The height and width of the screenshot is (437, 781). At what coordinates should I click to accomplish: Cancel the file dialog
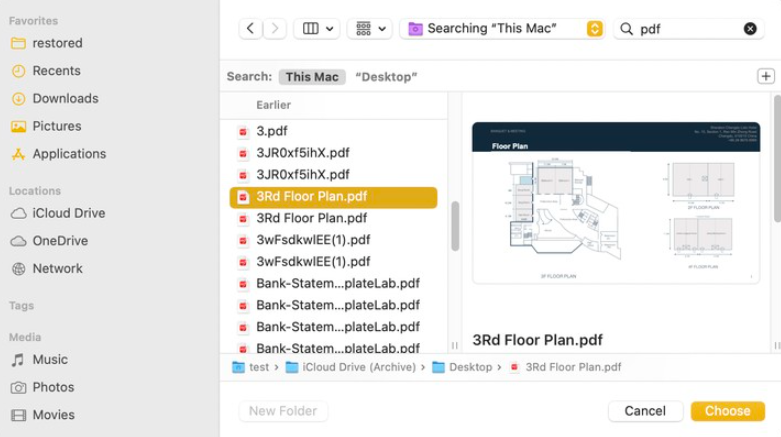tap(645, 411)
